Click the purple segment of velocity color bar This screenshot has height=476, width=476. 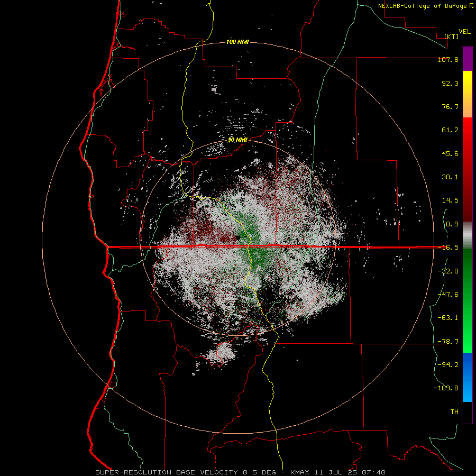pyautogui.click(x=467, y=59)
